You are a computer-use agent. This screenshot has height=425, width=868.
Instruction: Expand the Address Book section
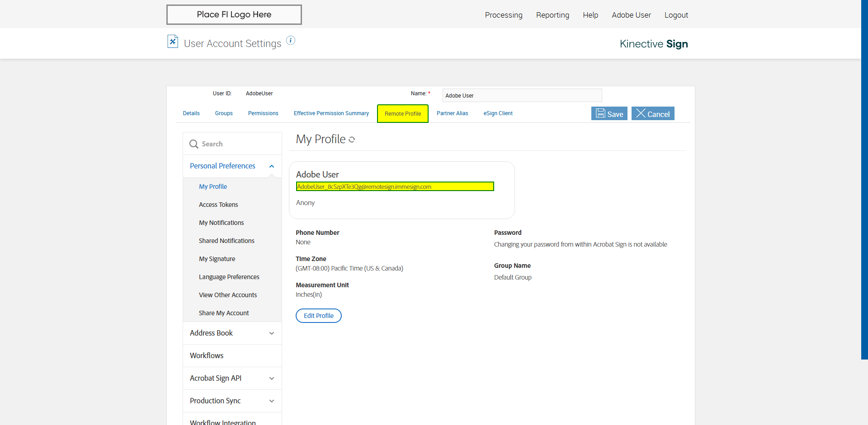coord(272,333)
